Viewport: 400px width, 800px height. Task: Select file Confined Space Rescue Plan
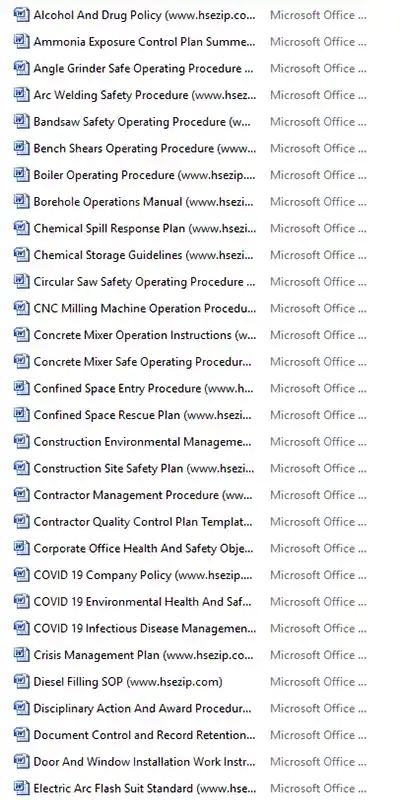coord(143,415)
